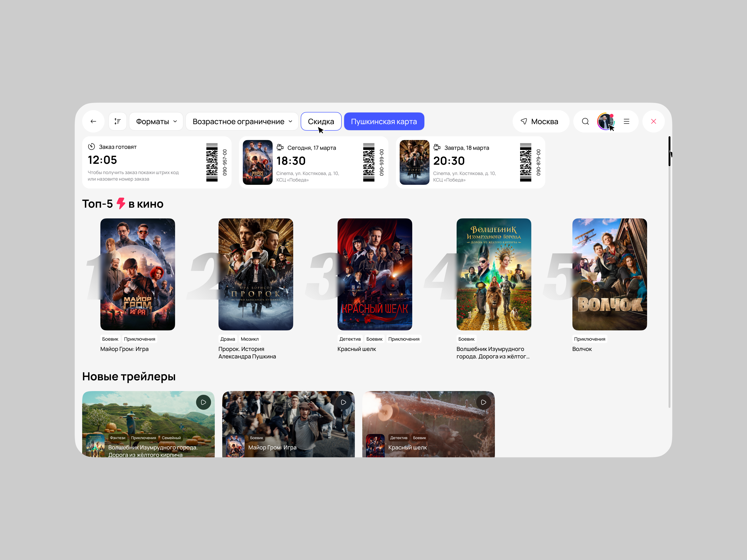This screenshot has width=747, height=560.
Task: Select the Боевик tag on Майор Гром trailer
Action: [257, 438]
